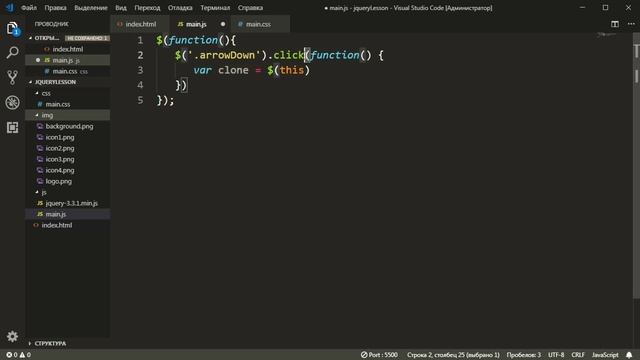Viewport: 640px width, 360px height.
Task: Open main.css in the css folder
Action: coord(58,104)
